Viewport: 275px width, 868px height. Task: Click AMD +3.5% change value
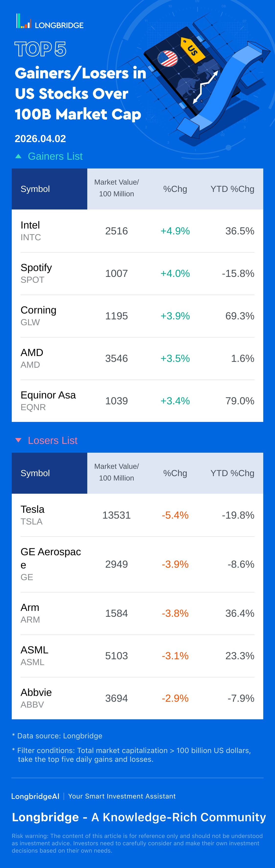tap(175, 358)
